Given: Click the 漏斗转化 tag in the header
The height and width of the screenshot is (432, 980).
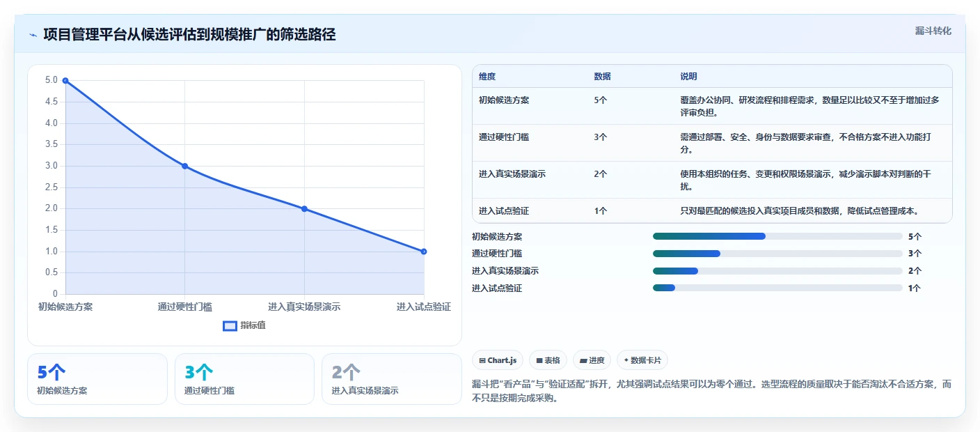Looking at the screenshot, I should [933, 31].
